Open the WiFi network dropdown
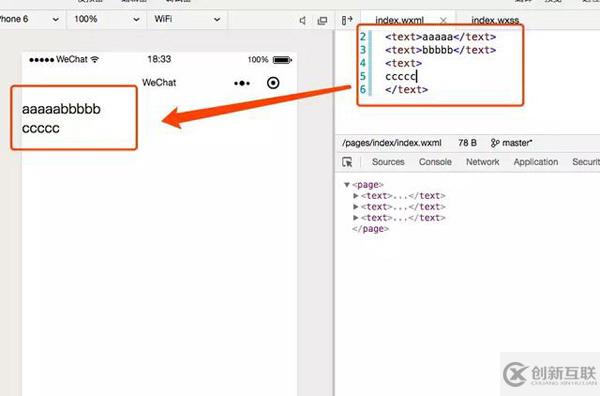The width and height of the screenshot is (600, 396). pos(187,19)
